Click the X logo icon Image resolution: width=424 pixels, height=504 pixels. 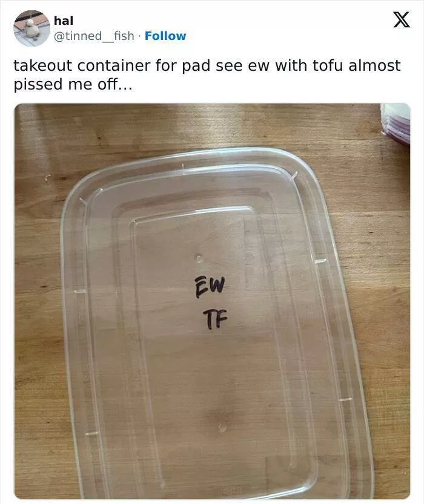click(x=402, y=19)
